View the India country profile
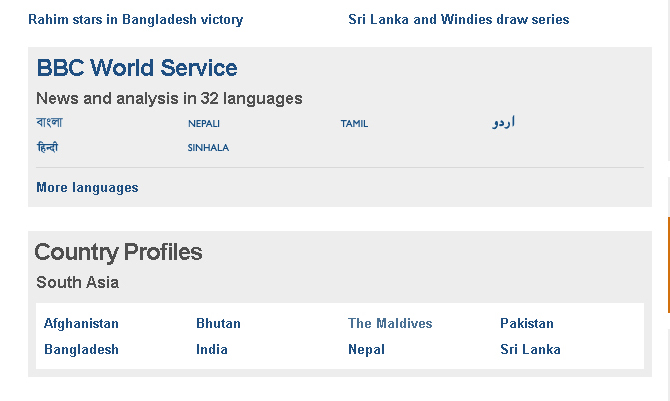The width and height of the screenshot is (670, 401). [x=212, y=349]
